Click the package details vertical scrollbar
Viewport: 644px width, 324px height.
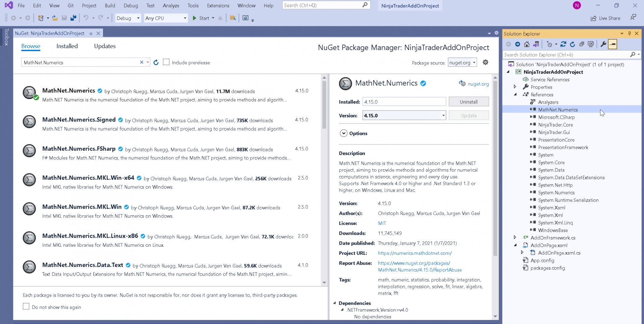coord(495,168)
